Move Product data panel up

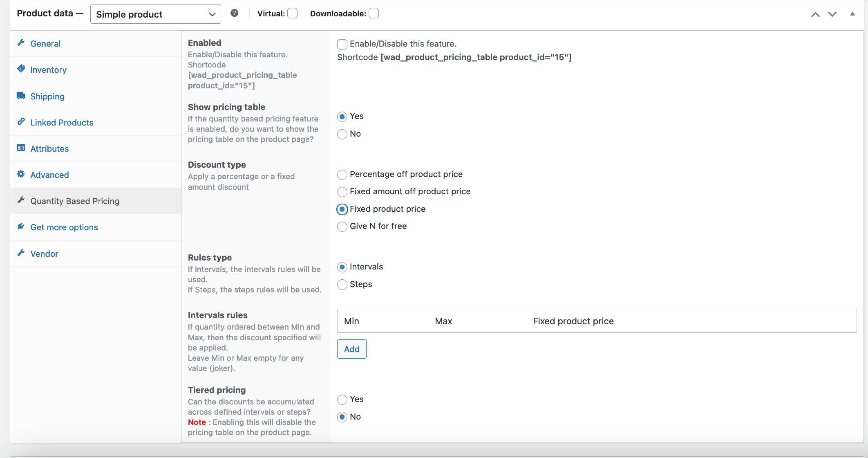[815, 14]
